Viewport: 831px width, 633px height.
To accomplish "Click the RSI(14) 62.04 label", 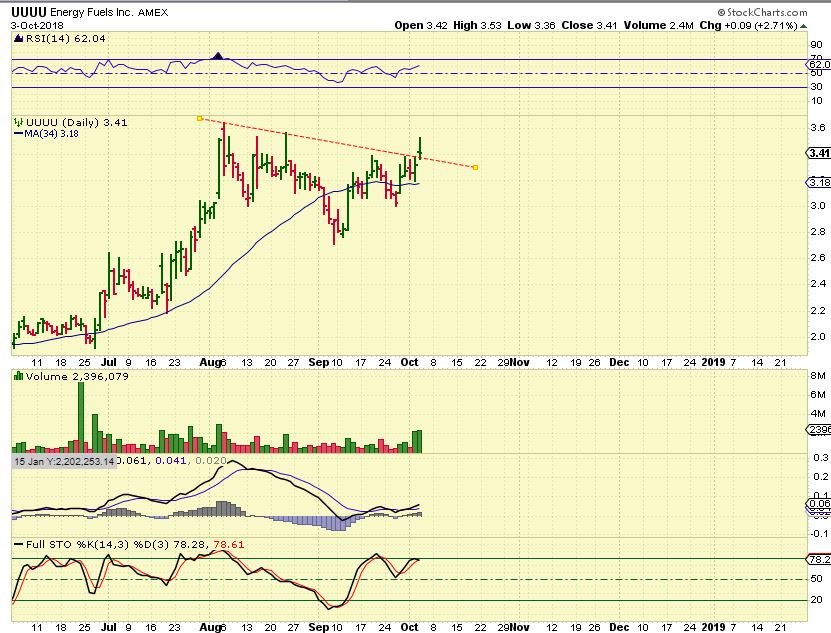I will 66,39.
